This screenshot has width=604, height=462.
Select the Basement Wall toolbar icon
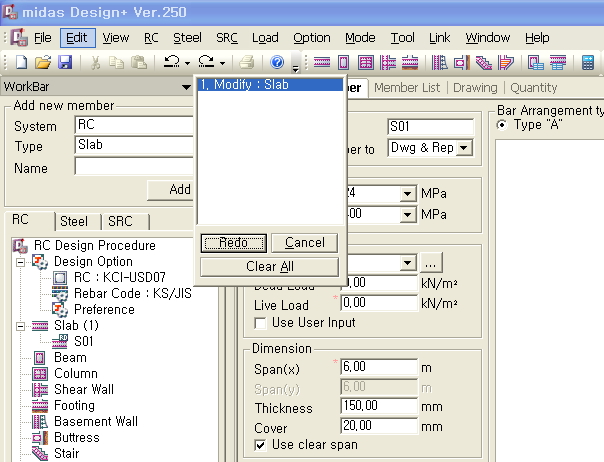coord(440,62)
